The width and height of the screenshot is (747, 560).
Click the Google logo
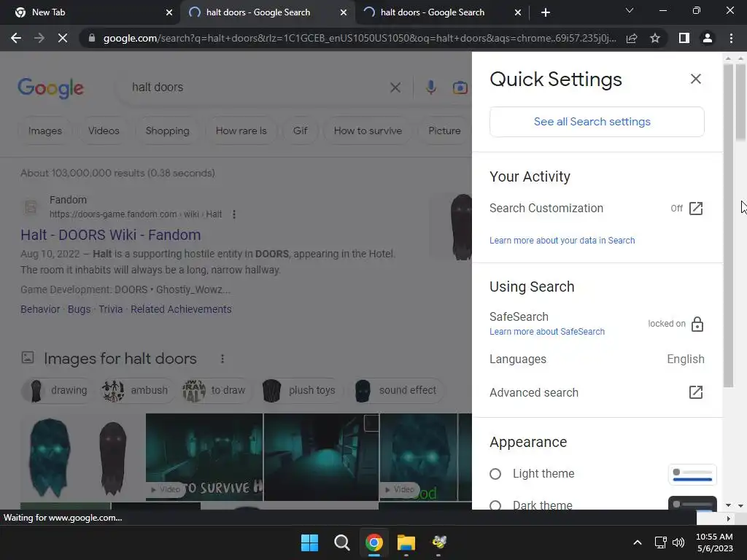point(50,87)
